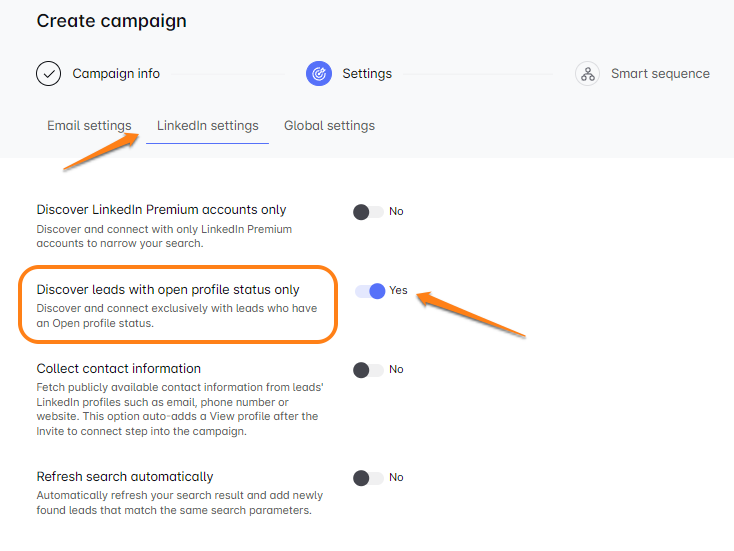
Task: Click the Settings step target icon
Action: 318,74
